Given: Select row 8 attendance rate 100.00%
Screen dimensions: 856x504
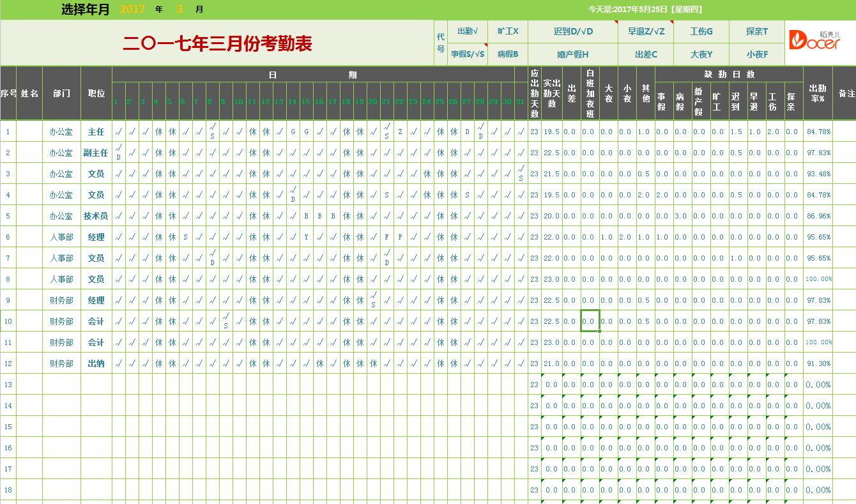Looking at the screenshot, I should [818, 279].
